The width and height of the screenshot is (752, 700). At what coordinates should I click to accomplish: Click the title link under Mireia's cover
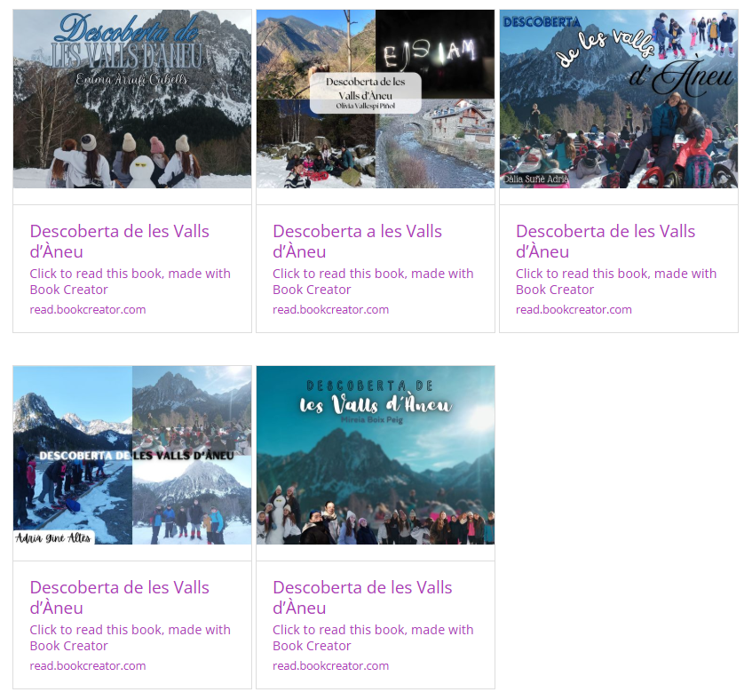coord(362,597)
